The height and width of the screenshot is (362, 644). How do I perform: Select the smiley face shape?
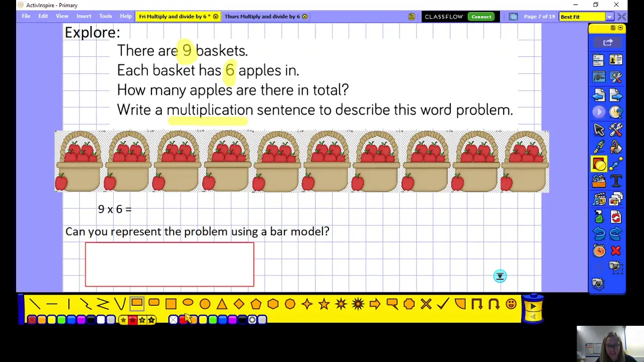coord(511,304)
